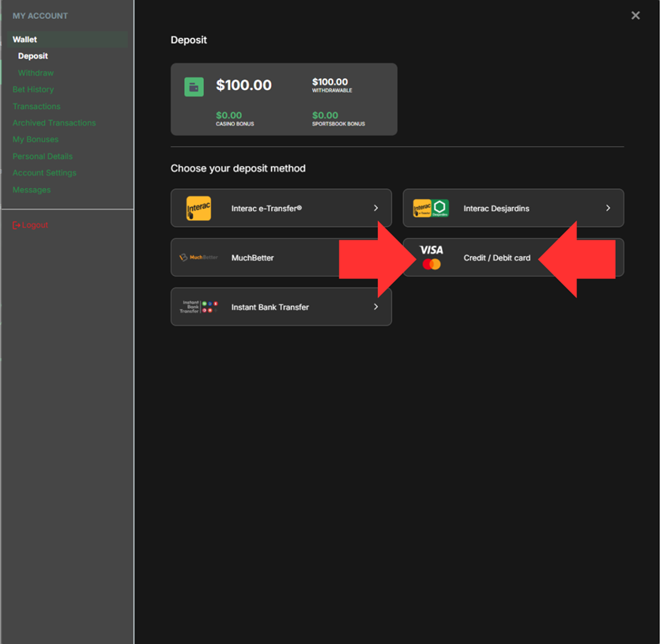Click the green wallet balance icon
The height and width of the screenshot is (644, 660).
point(194,86)
